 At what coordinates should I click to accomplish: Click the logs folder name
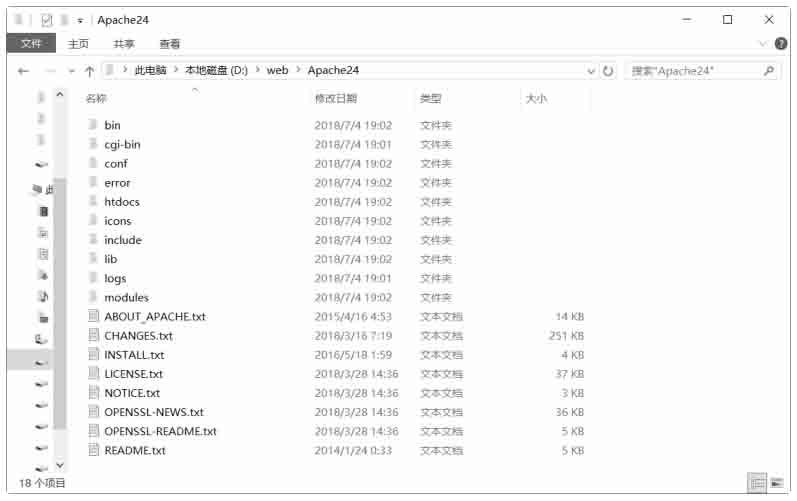[115, 278]
